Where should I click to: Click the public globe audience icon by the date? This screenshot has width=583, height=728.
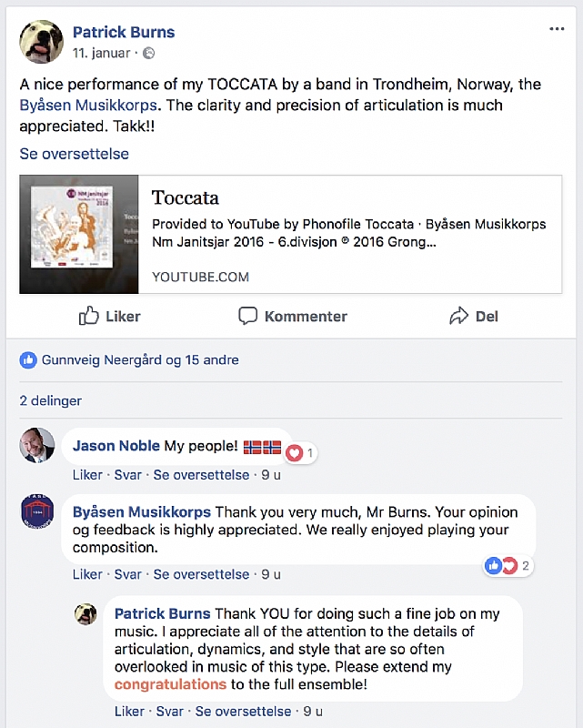148,54
